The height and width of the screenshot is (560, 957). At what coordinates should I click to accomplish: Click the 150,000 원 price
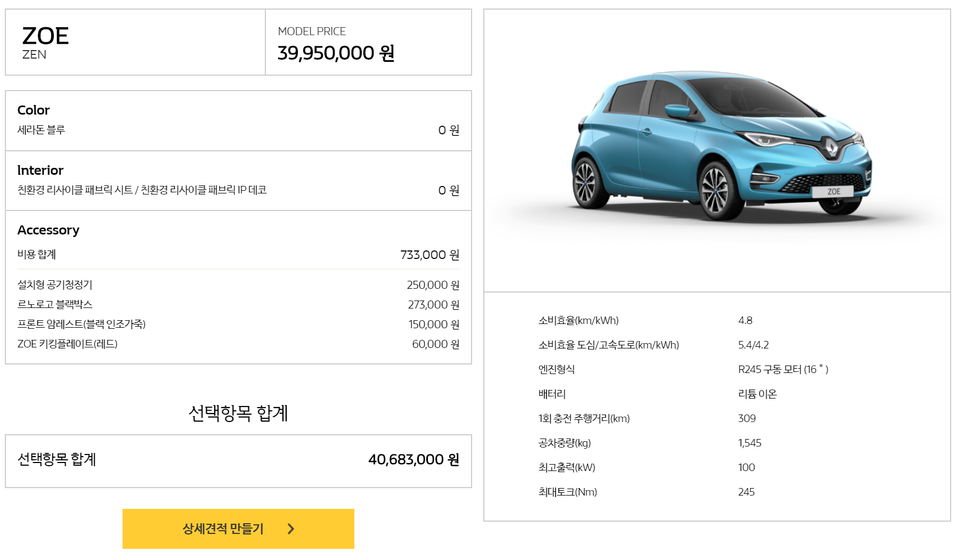433,324
